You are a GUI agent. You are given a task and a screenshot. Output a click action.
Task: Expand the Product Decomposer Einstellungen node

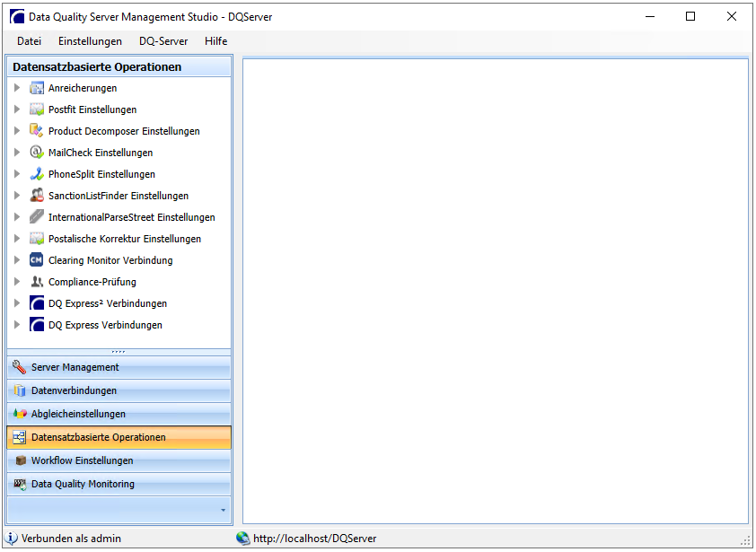click(x=17, y=131)
